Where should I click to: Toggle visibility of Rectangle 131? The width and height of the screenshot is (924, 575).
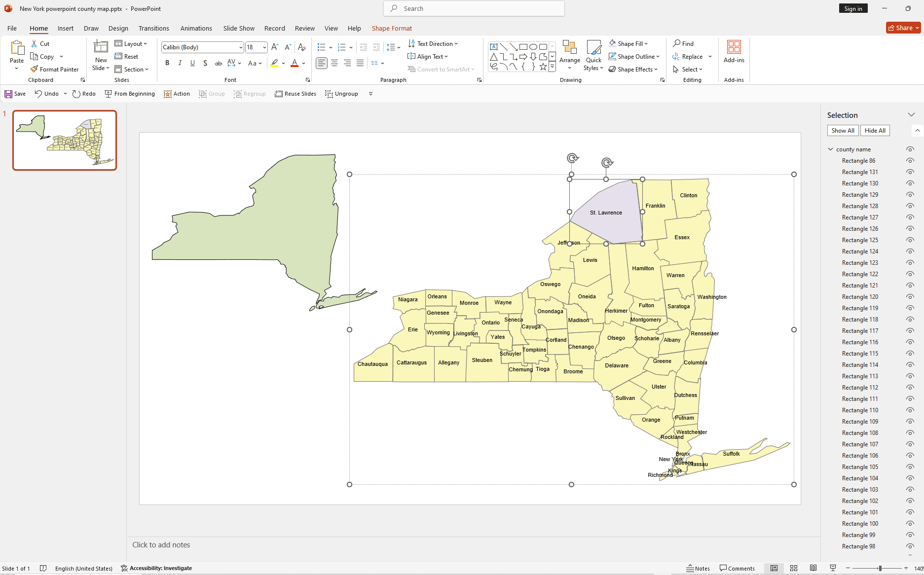pyautogui.click(x=910, y=172)
